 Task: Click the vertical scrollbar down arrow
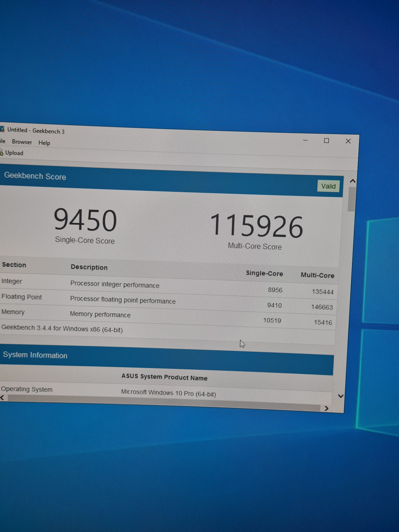tap(341, 396)
